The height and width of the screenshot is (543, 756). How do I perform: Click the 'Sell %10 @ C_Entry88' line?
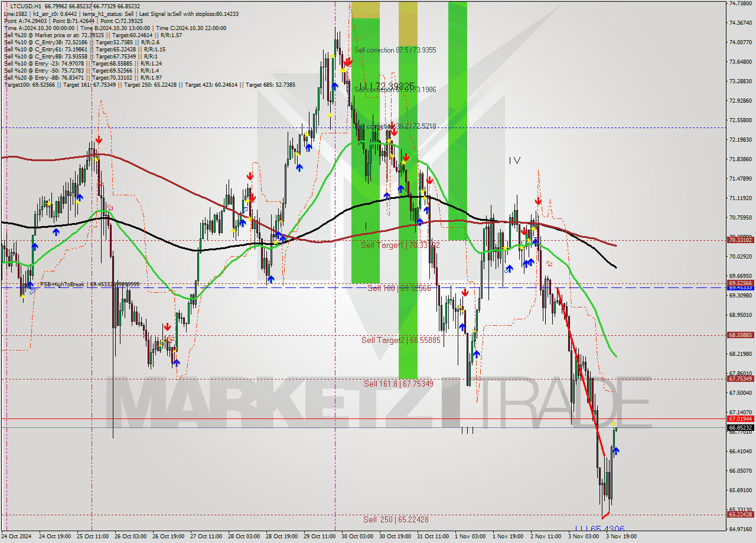(80, 56)
